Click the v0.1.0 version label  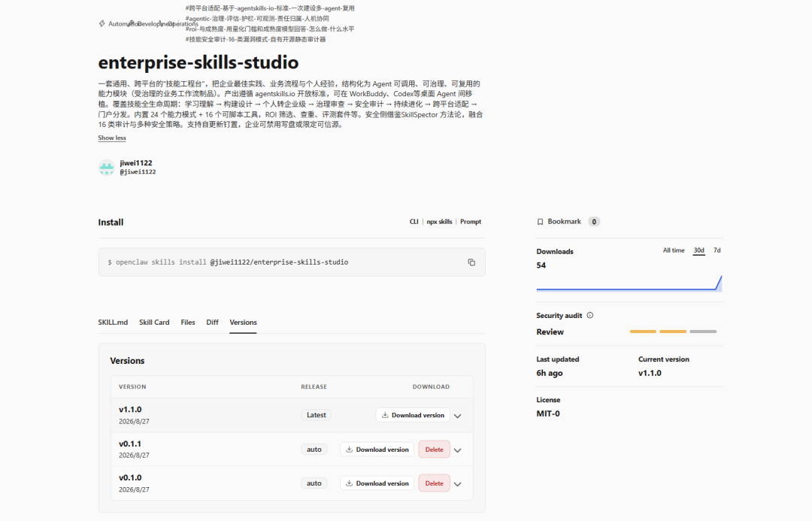[130, 478]
